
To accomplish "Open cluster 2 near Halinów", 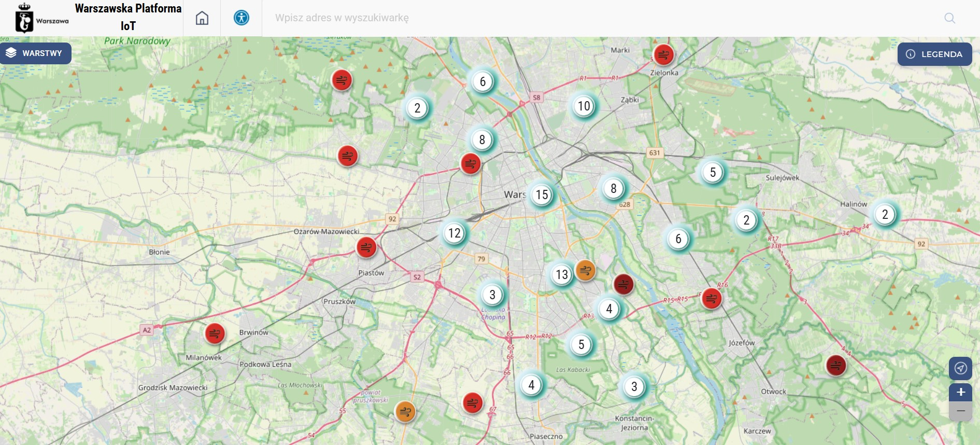I will [885, 215].
